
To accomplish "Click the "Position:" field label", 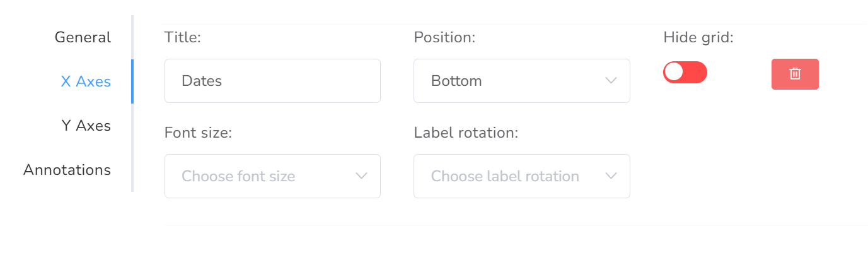I will (x=444, y=37).
